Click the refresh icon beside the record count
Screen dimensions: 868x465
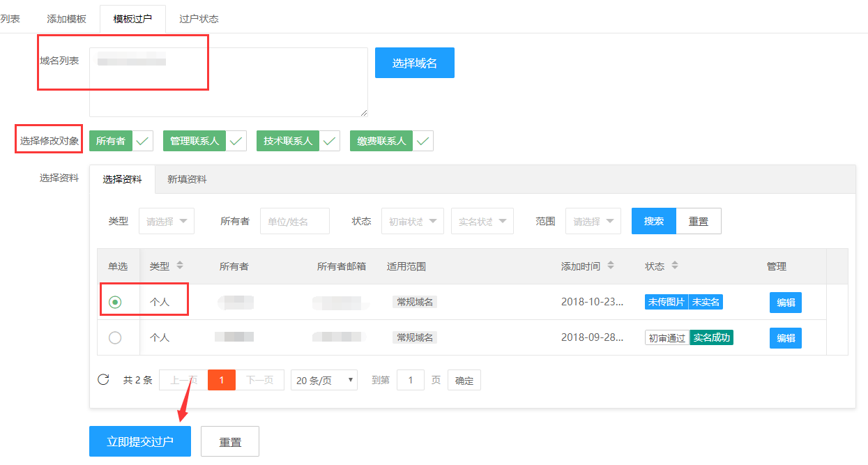(103, 380)
